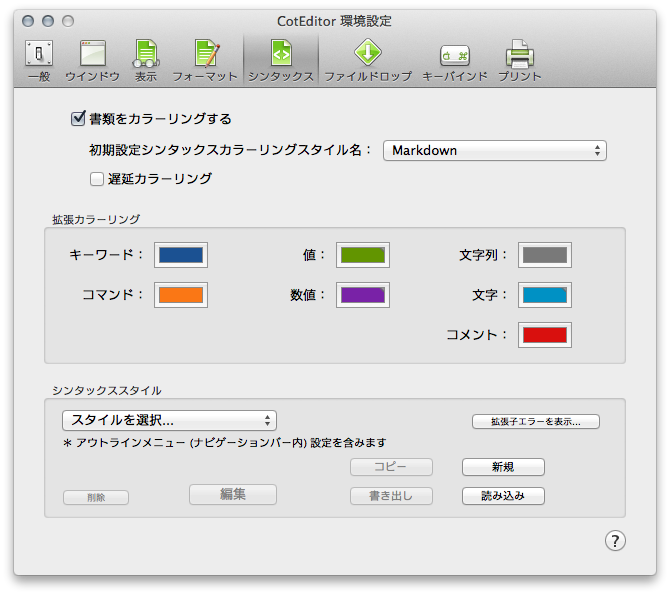Switch to the 表示 preferences pane

pos(146,59)
